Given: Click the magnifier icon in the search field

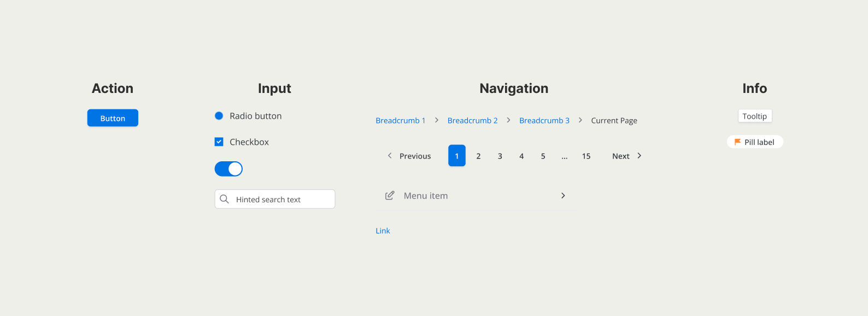Looking at the screenshot, I should 225,199.
